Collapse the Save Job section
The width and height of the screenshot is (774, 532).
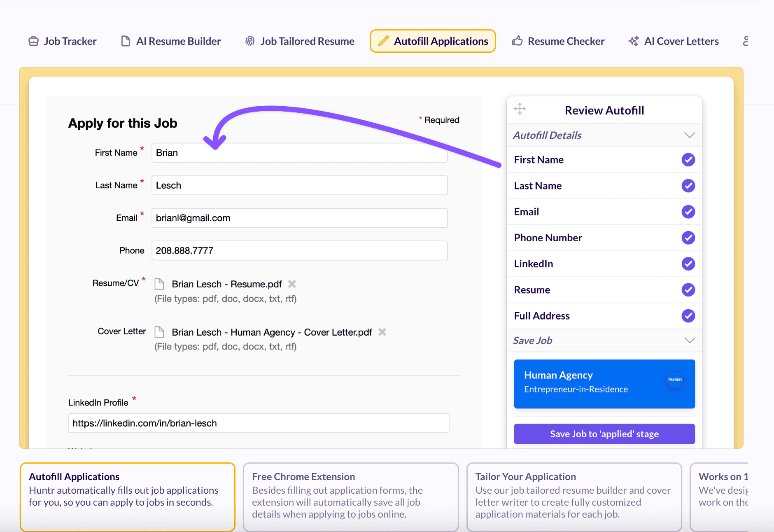point(689,340)
